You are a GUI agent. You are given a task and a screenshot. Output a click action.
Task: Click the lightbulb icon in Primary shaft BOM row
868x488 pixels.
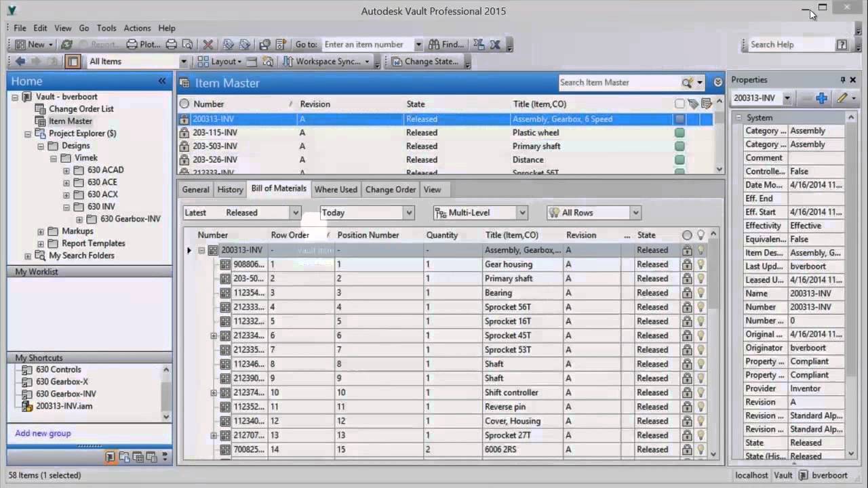click(701, 279)
